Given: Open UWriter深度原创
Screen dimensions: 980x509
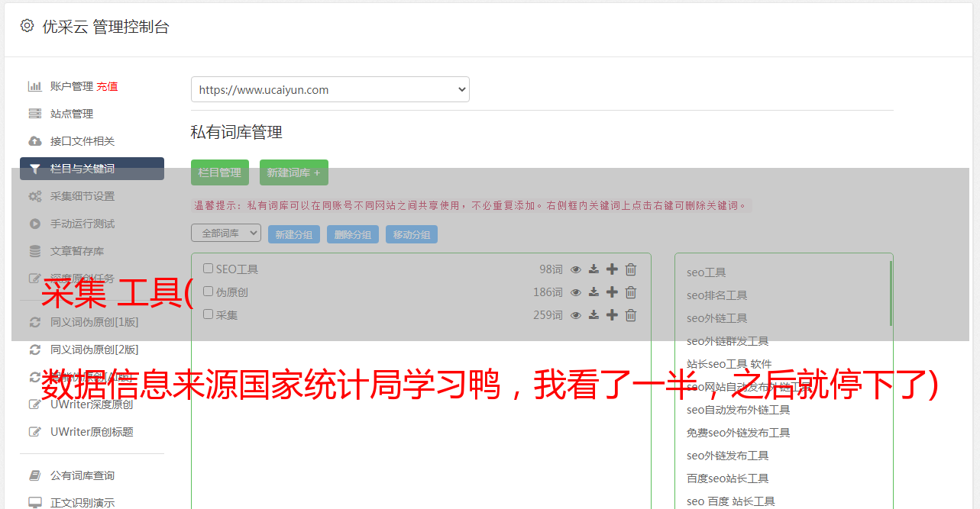Looking at the screenshot, I should pos(92,404).
